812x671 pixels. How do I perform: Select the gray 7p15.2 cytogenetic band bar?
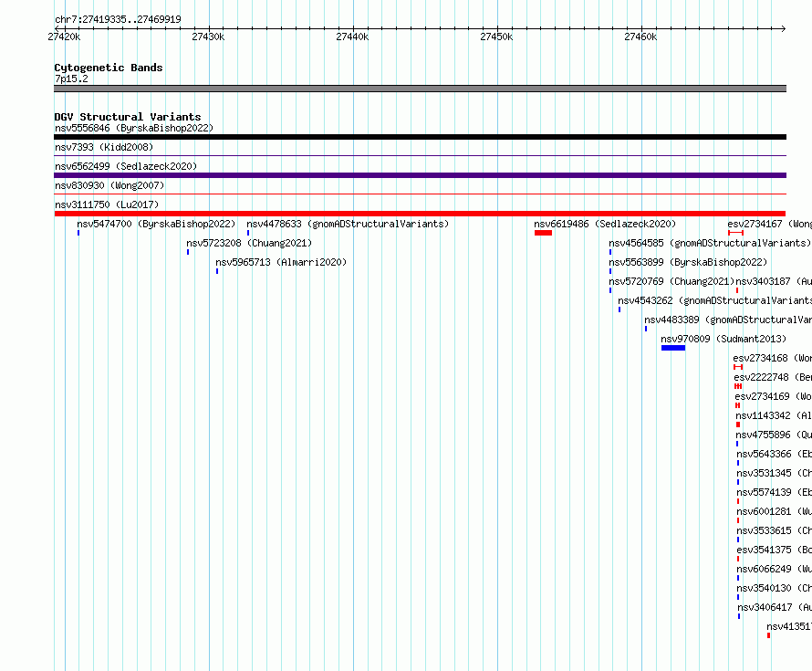pos(420,89)
